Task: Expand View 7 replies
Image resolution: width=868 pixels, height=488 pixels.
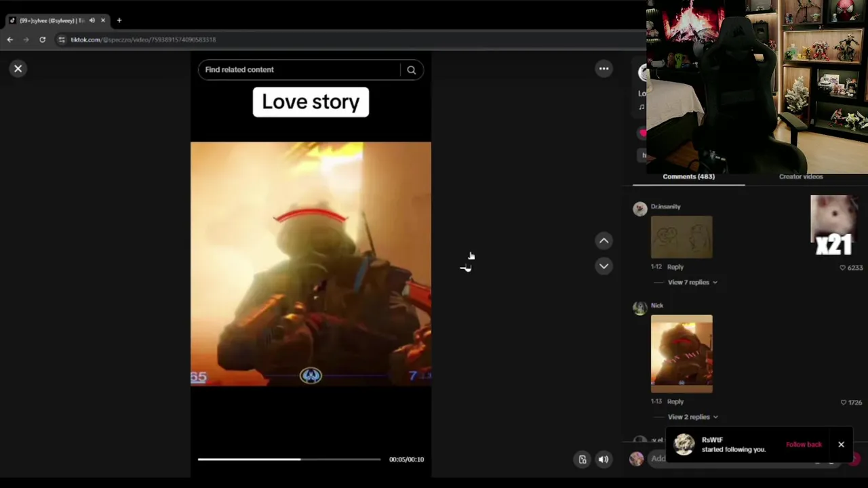Action: 692,282
